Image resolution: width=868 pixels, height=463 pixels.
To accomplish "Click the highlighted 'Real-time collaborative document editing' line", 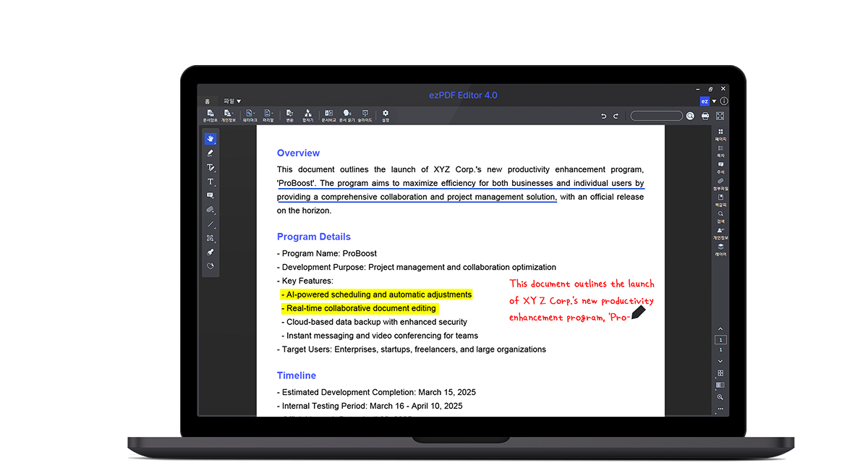I will (x=359, y=308).
